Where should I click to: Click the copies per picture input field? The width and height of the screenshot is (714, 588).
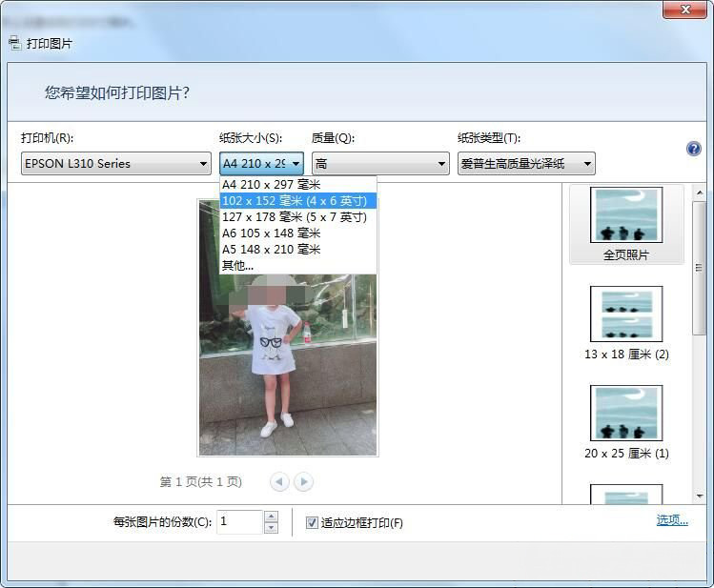point(239,522)
